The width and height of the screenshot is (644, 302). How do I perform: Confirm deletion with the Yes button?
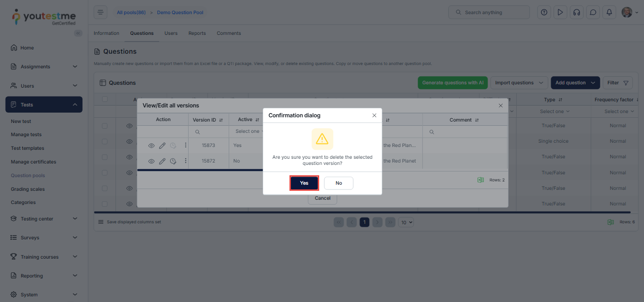[x=304, y=183]
